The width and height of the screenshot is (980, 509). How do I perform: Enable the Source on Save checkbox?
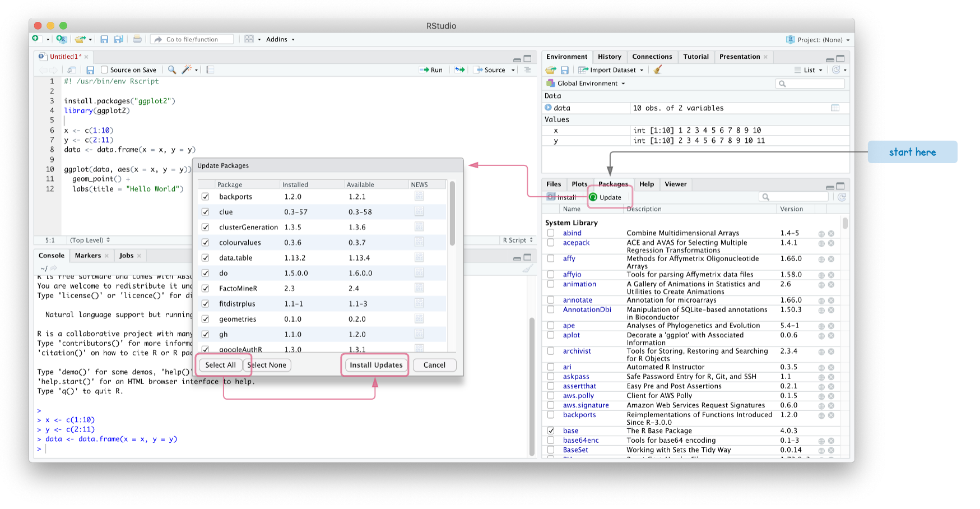pyautogui.click(x=104, y=70)
